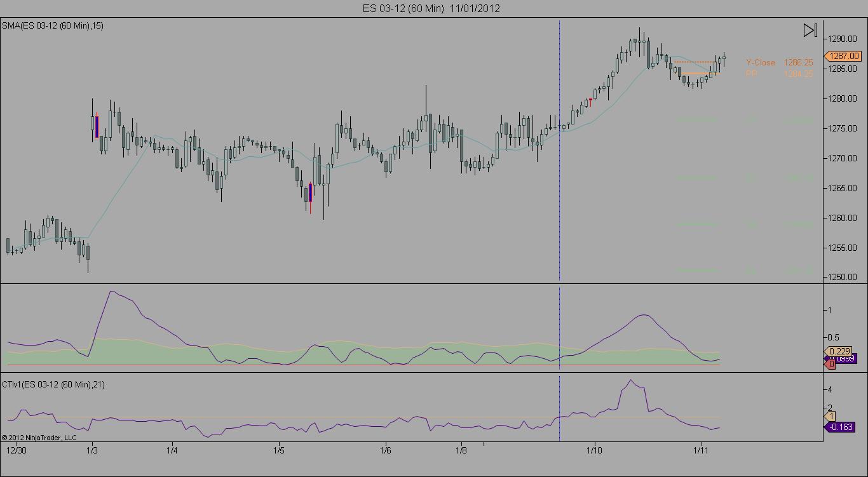Click 1270.00 on the price axis
This screenshot has height=477, width=868.
pos(843,158)
